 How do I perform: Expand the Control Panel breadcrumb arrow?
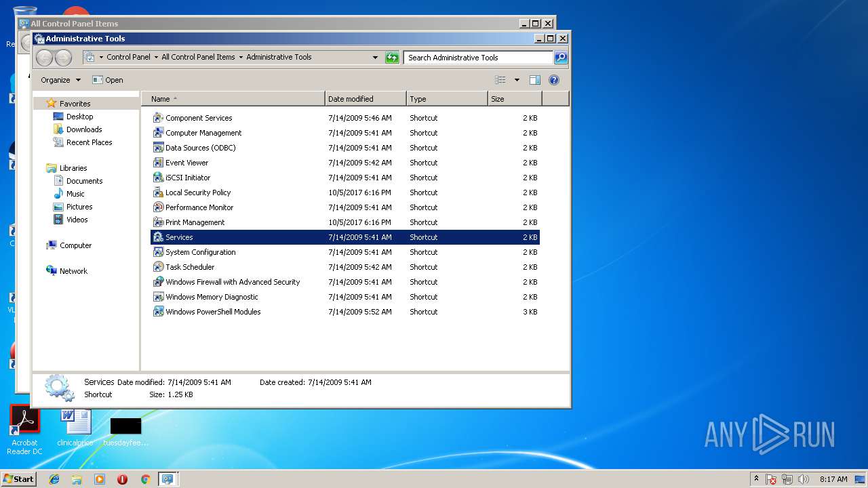(156, 58)
